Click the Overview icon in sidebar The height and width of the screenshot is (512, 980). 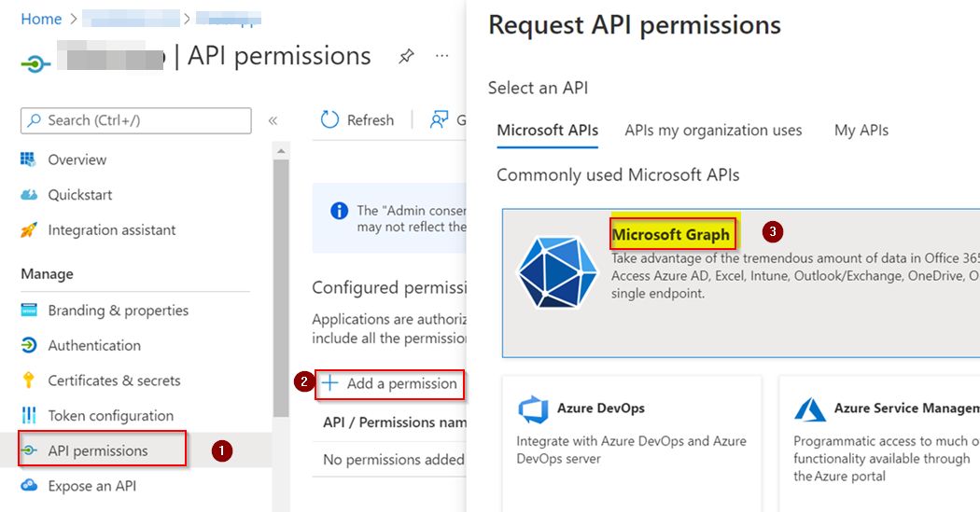coord(29,159)
